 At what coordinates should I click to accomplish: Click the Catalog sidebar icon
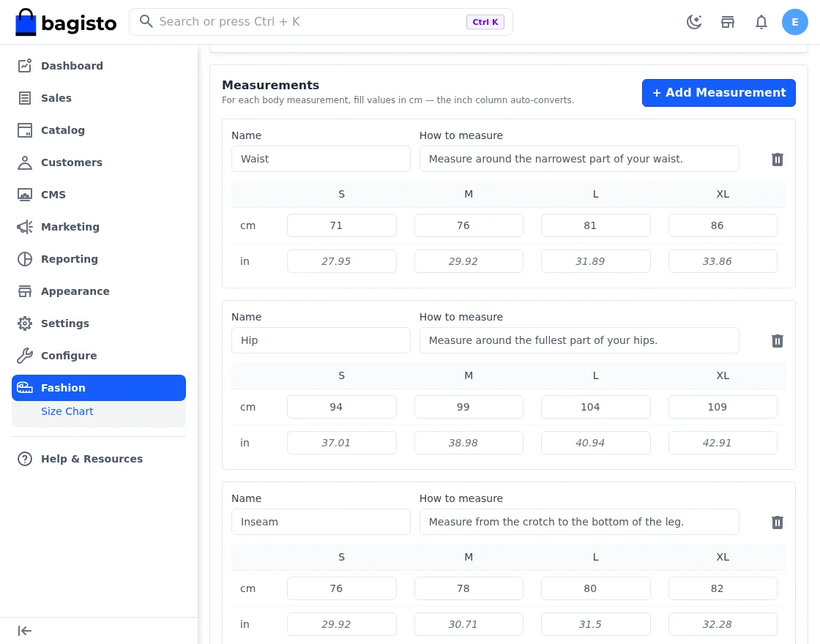[25, 130]
